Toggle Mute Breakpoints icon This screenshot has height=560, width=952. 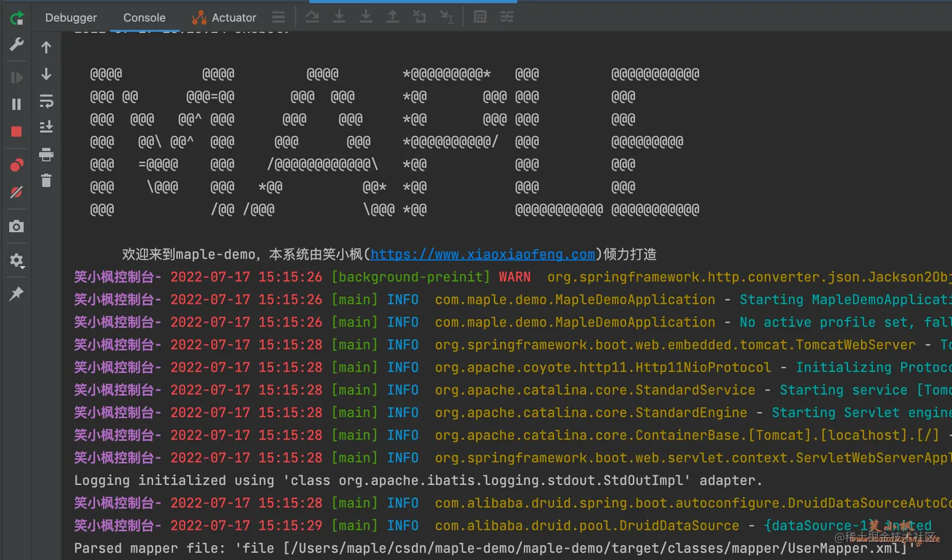point(17,192)
